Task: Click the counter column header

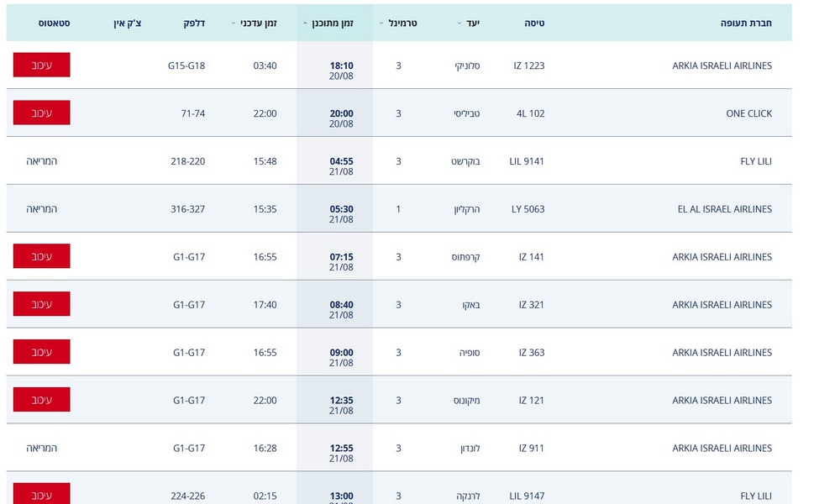Action: (195, 23)
